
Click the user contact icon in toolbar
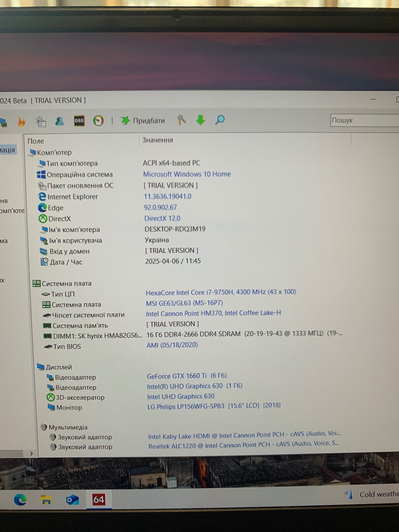[x=60, y=121]
